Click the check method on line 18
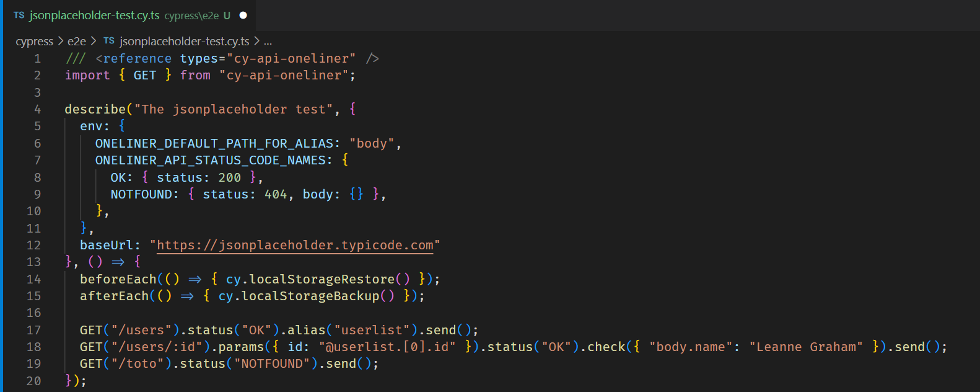 point(606,347)
